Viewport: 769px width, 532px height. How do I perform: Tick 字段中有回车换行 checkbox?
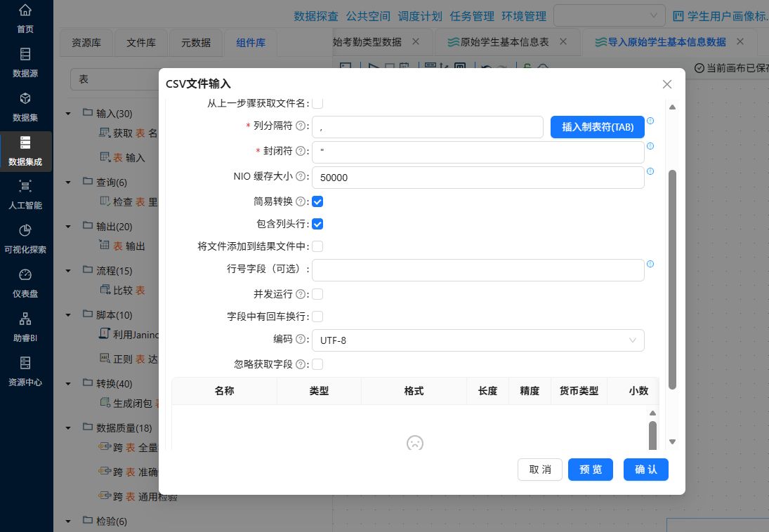pos(317,317)
